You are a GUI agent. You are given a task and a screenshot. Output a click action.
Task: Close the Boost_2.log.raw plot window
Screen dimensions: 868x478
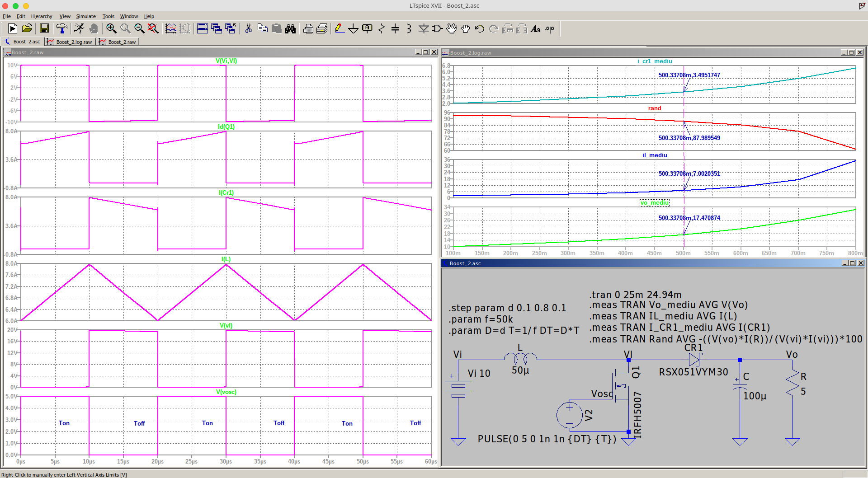tap(860, 52)
